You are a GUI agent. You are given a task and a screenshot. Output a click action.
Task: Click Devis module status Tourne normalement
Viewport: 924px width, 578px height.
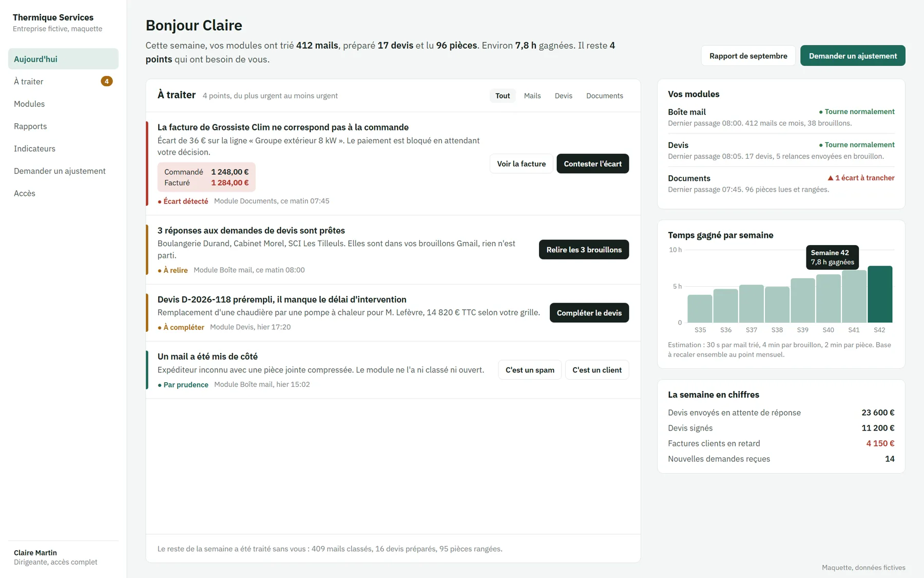[x=857, y=145]
